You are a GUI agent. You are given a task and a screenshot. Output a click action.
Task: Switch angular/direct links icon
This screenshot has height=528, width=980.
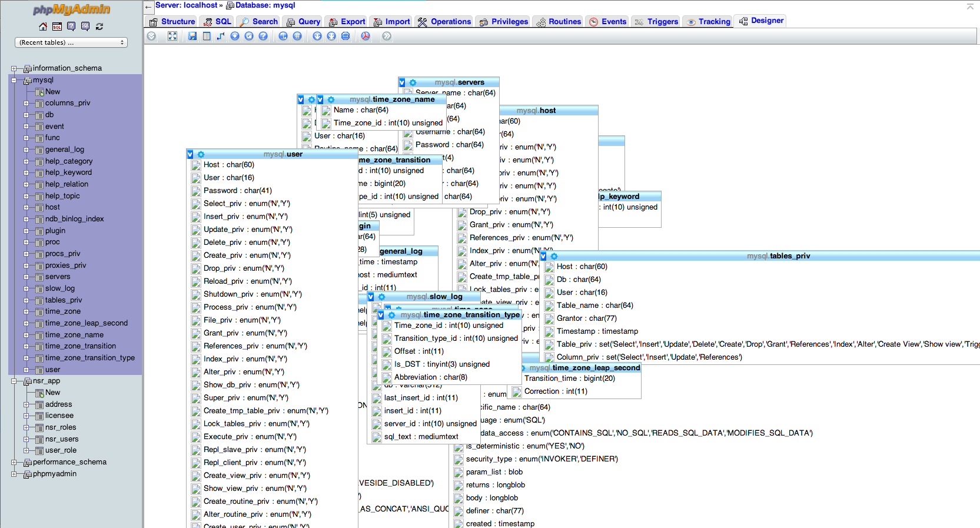[283, 36]
